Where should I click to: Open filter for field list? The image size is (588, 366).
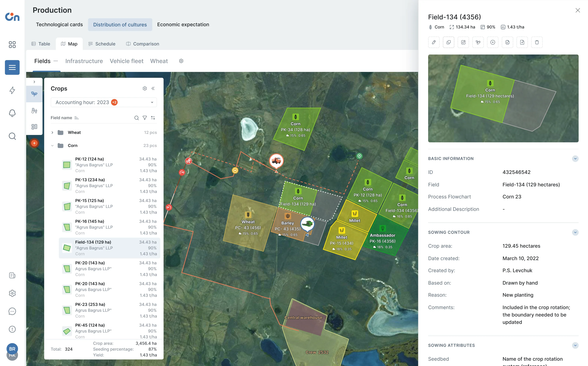[x=145, y=118]
